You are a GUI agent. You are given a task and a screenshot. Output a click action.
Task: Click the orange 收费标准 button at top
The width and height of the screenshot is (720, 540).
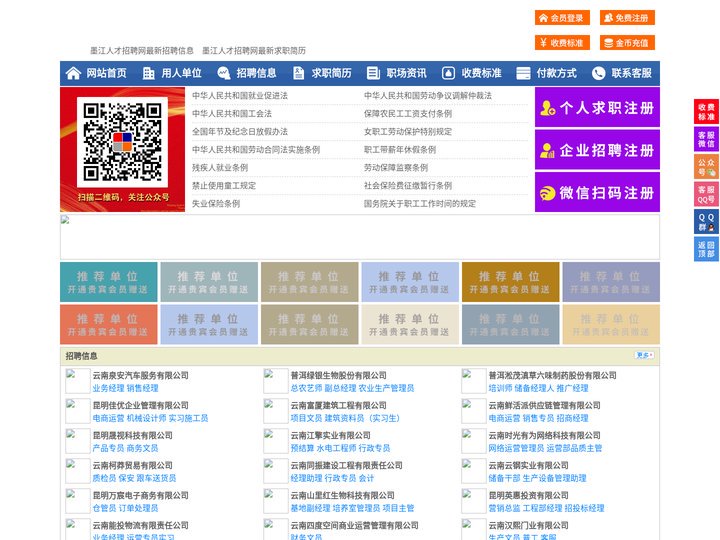point(562,43)
